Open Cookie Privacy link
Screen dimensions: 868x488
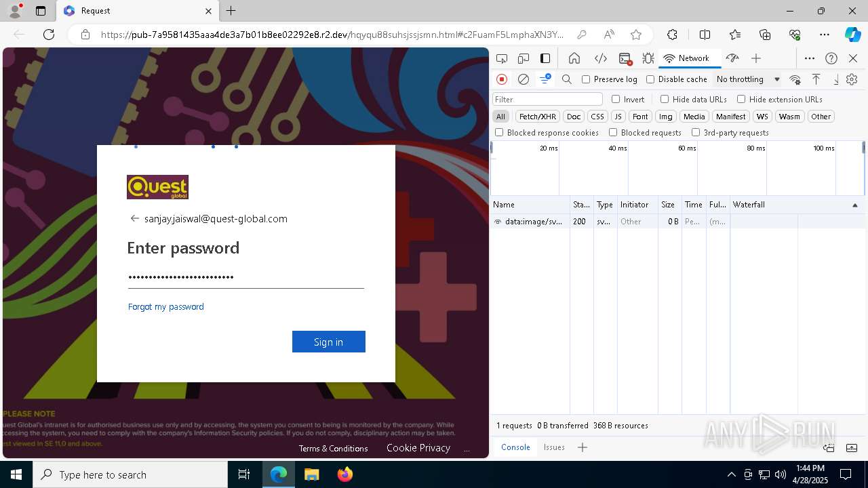(418, 448)
